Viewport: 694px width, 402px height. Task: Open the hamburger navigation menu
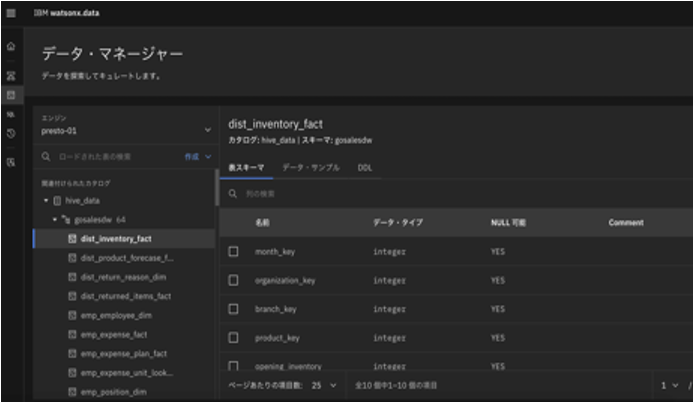click(11, 13)
